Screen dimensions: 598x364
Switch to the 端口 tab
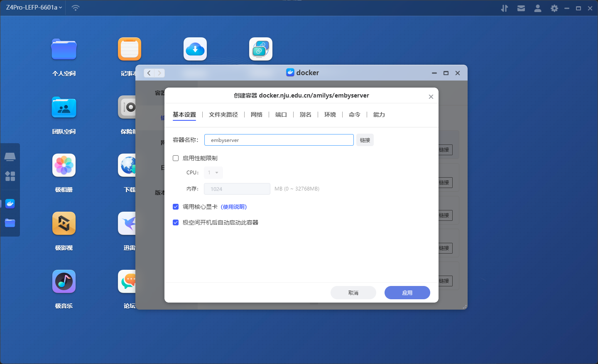point(281,115)
